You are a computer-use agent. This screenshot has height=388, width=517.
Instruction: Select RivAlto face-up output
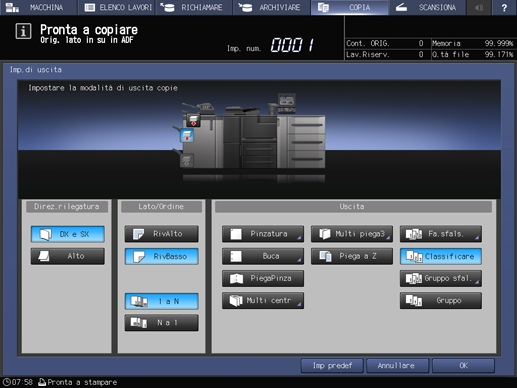point(162,234)
